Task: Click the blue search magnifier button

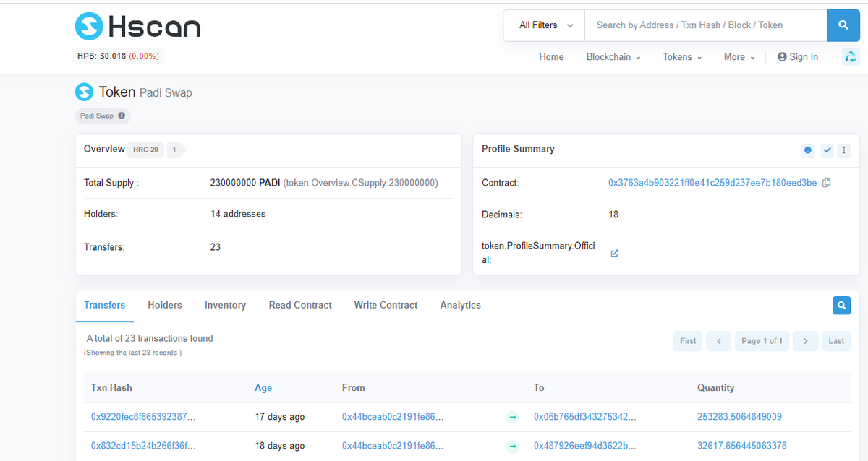Action: pos(843,25)
